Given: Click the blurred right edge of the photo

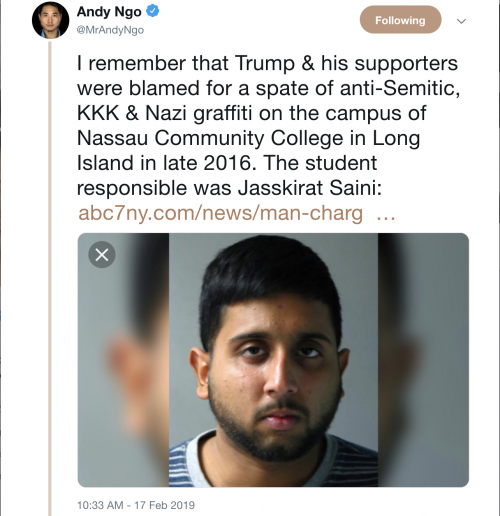Looking at the screenshot, I should point(423,360).
